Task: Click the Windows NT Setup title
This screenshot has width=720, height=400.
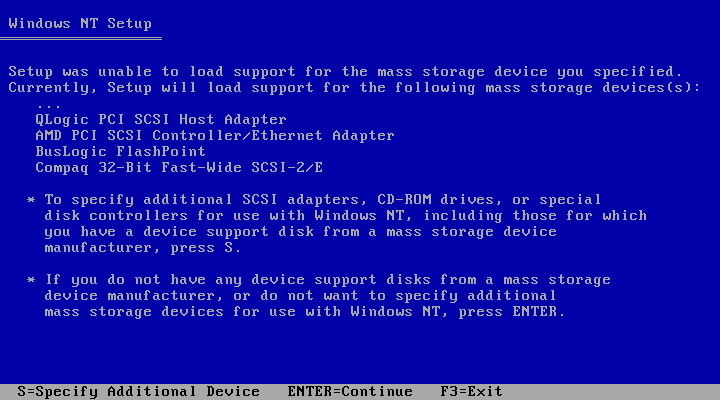Action: (80, 23)
